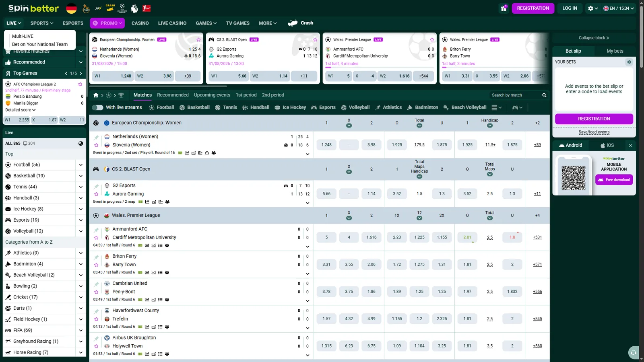644x362 pixels.
Task: Open the live support chat icon
Action: 634,352
